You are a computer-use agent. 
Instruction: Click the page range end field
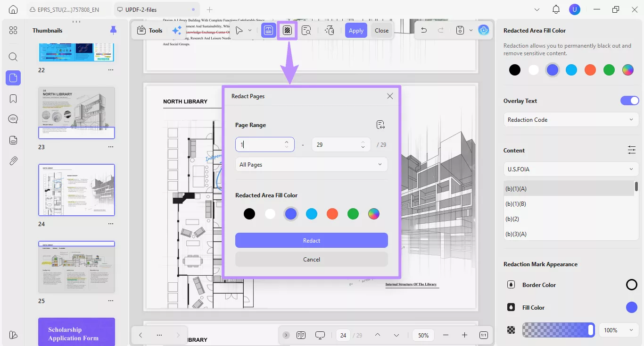341,144
